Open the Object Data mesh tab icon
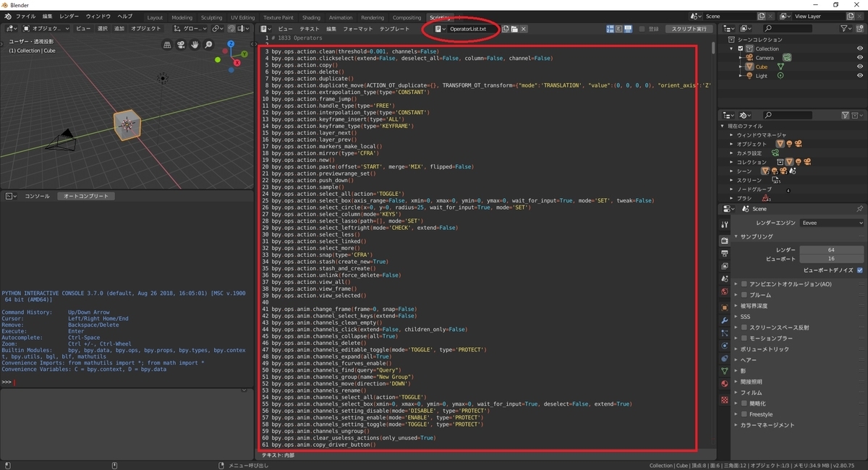The width and height of the screenshot is (868, 470). [x=725, y=371]
